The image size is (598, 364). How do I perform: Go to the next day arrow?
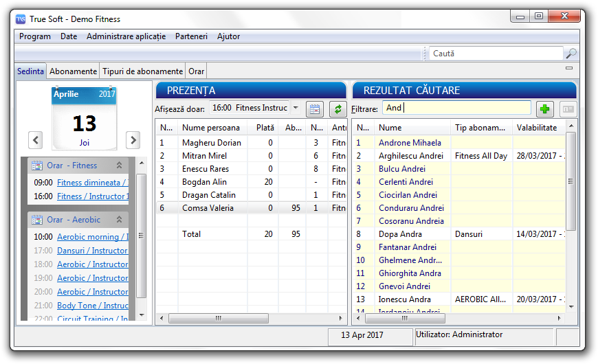click(133, 140)
